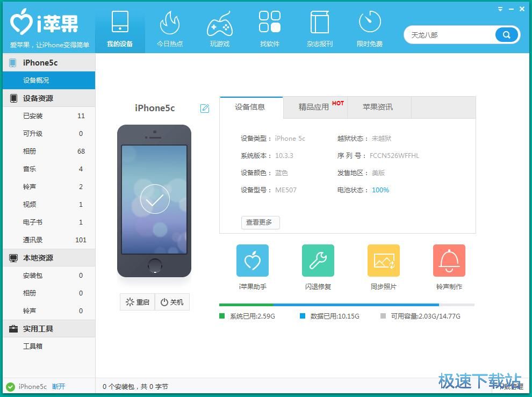Viewport: 532px width, 397px height.
Task: Click the i苹果 heart logo
Action: (x=21, y=22)
